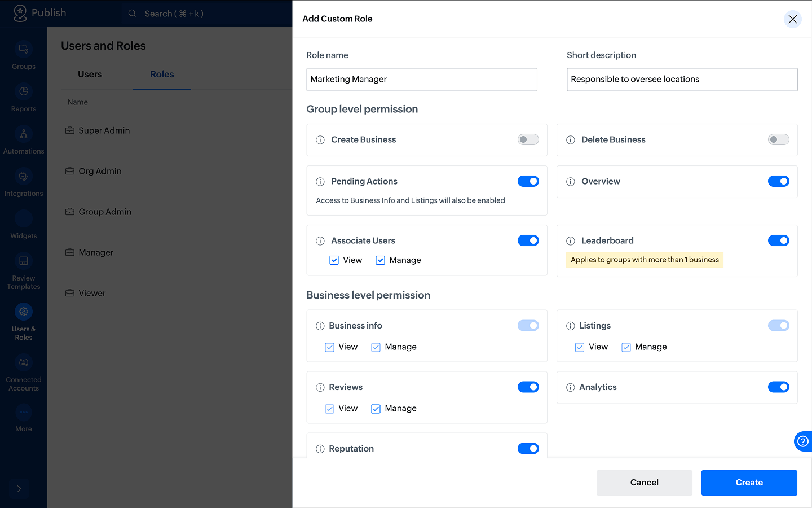This screenshot has height=508, width=812.
Task: Focus the top search box
Action: pos(207,14)
